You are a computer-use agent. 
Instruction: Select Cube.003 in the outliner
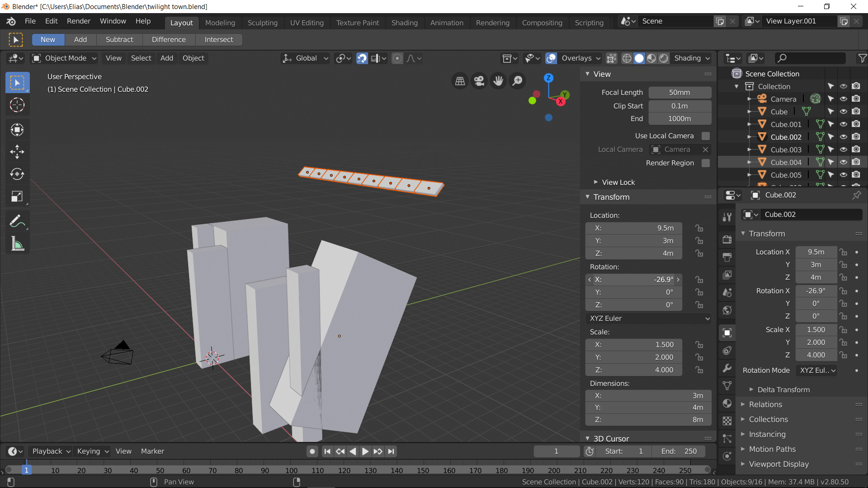(x=786, y=150)
